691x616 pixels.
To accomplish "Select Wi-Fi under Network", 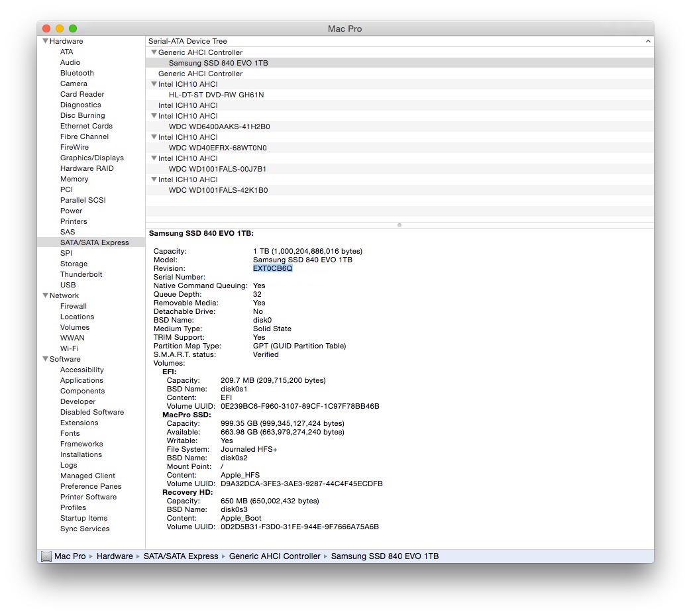I will pyautogui.click(x=69, y=348).
